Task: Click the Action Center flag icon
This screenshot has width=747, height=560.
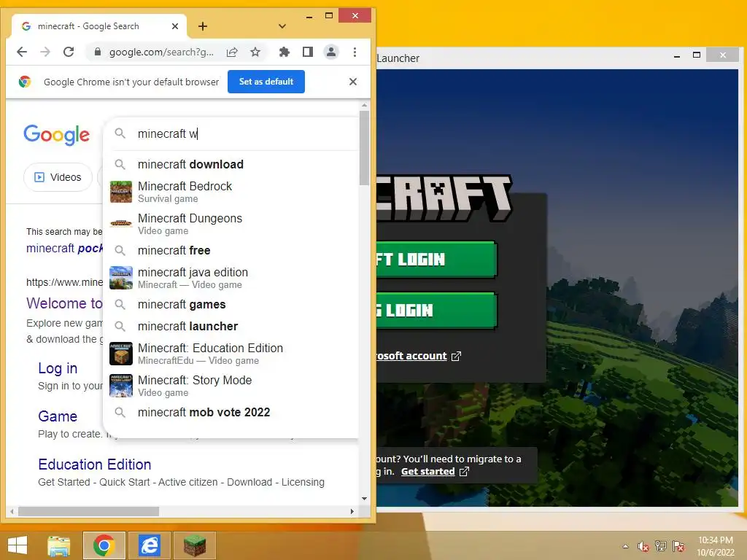Action: [678, 546]
